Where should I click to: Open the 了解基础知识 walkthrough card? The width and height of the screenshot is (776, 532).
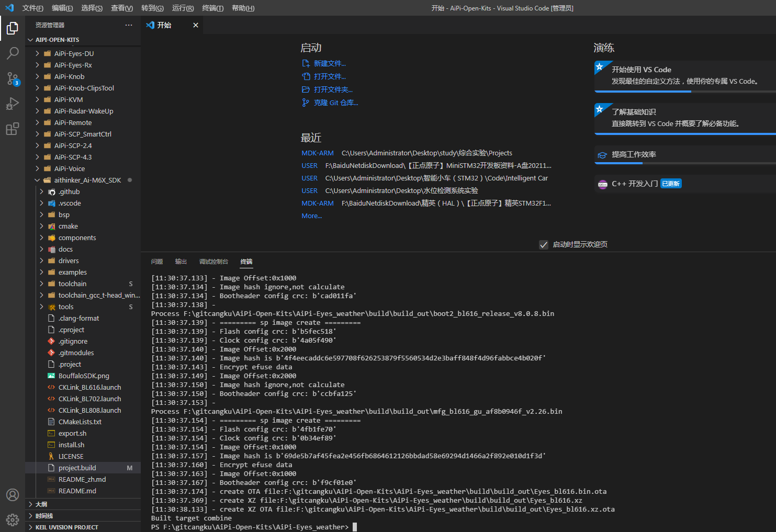[685, 118]
